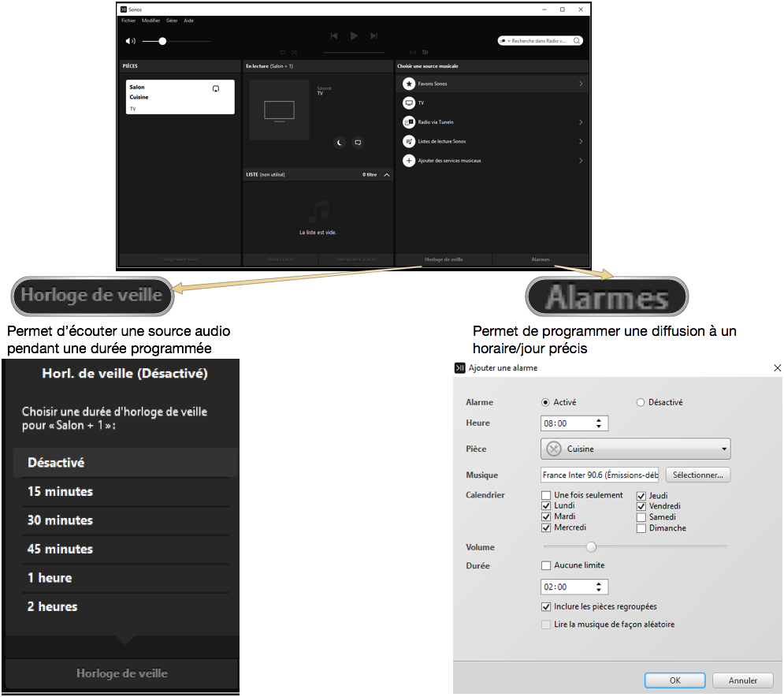Open the Gérer menu
The image size is (784, 697).
point(172,20)
